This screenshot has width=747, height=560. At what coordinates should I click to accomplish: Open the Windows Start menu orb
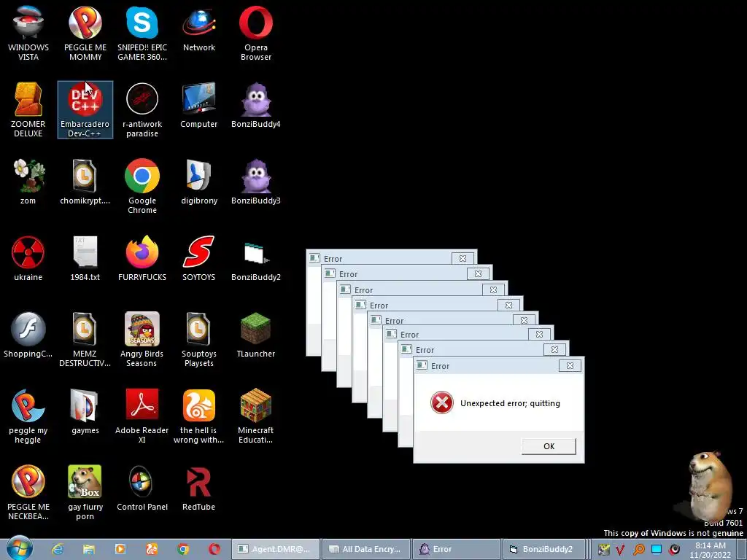[20, 548]
